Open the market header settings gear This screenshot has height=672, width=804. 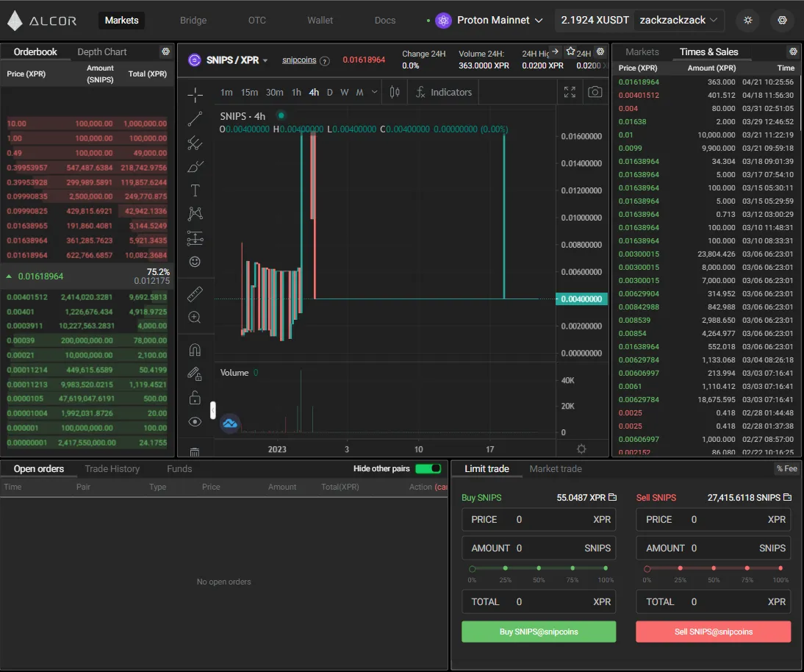pyautogui.click(x=600, y=51)
